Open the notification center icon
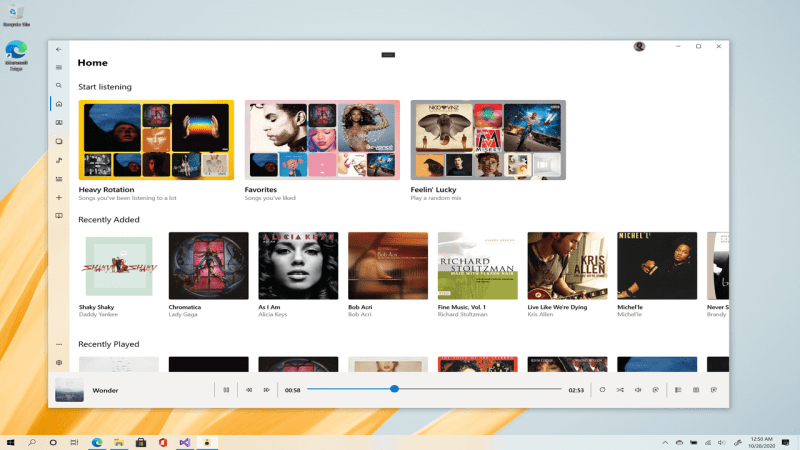The image size is (800, 450). coord(786,442)
